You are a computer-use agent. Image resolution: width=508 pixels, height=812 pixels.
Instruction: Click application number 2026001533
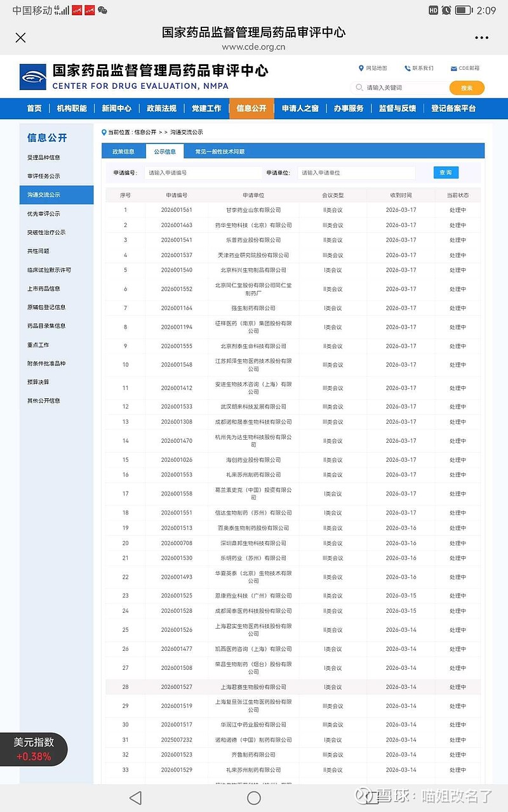[x=177, y=407]
